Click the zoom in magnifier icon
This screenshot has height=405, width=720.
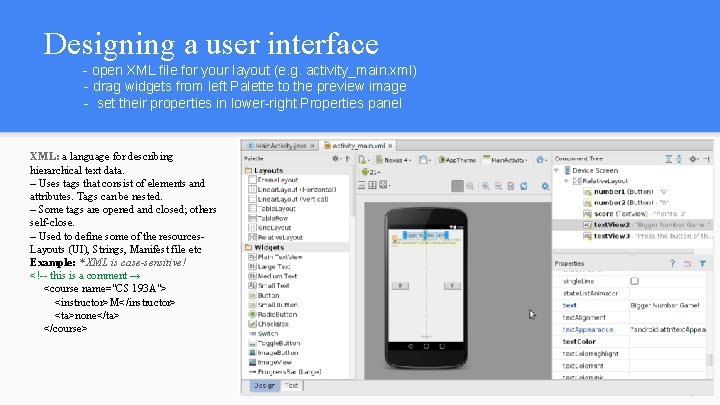click(x=485, y=186)
